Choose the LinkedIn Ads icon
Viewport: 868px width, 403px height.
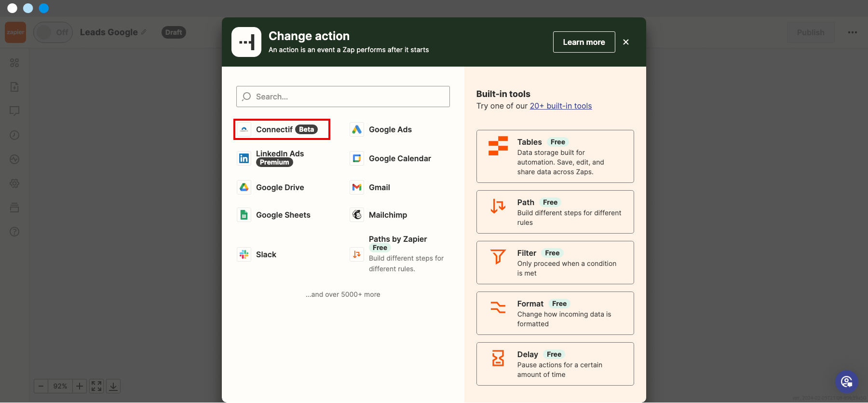click(244, 158)
